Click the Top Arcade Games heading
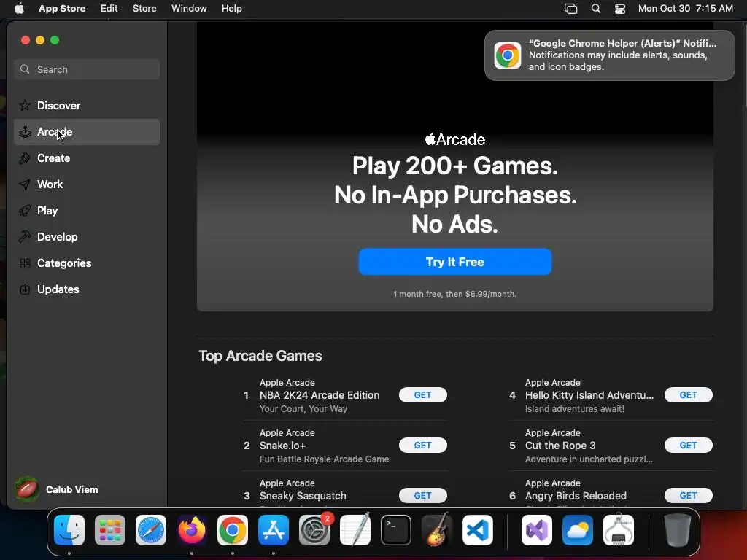This screenshot has width=747, height=560. click(260, 356)
